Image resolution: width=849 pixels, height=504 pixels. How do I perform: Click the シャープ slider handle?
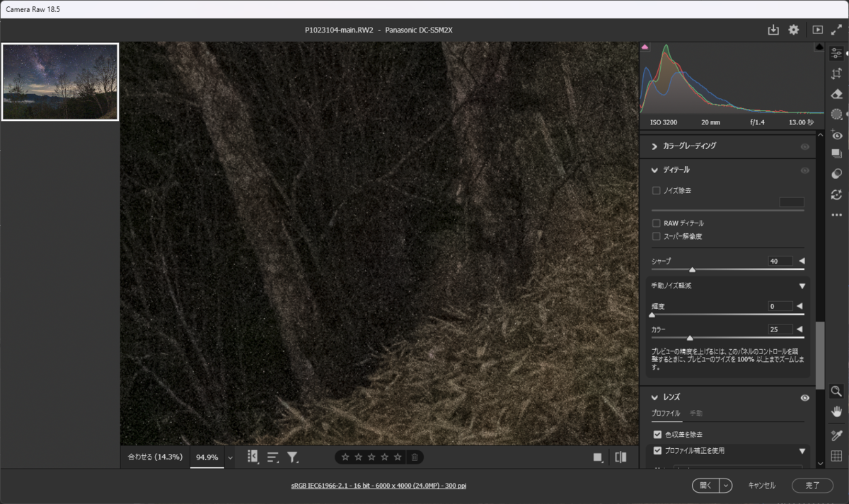coord(692,269)
